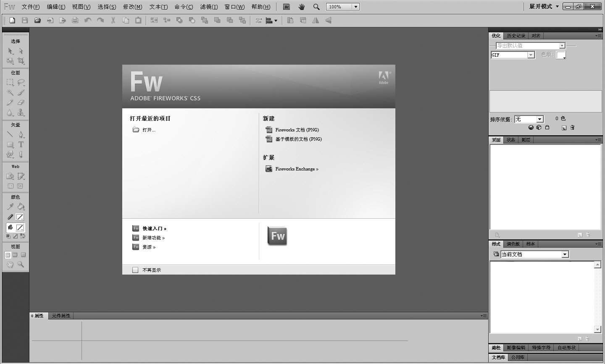This screenshot has height=364, width=605.
Task: Open the 100% zoom level dropdown
Action: pyautogui.click(x=355, y=7)
